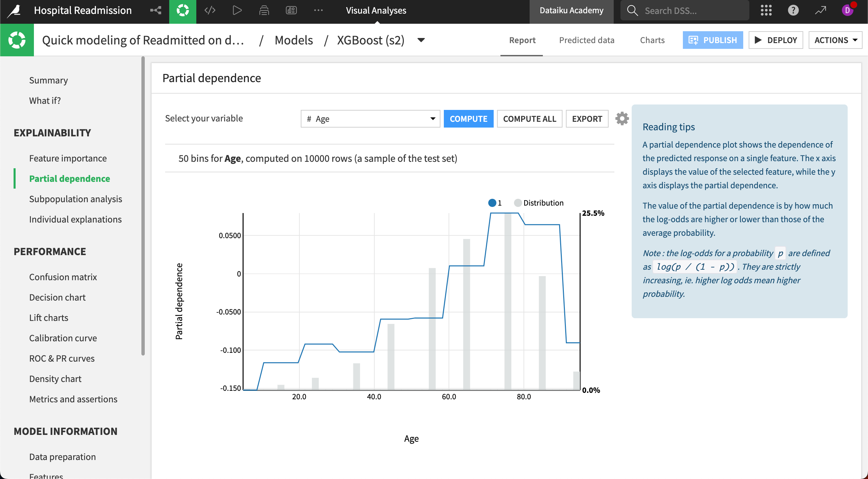Open the dashboards icon in the top bar
The width and height of the screenshot is (868, 479).
pyautogui.click(x=291, y=10)
